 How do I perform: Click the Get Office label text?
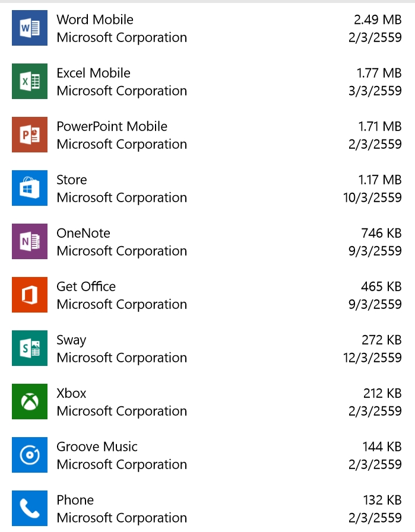[x=86, y=286]
